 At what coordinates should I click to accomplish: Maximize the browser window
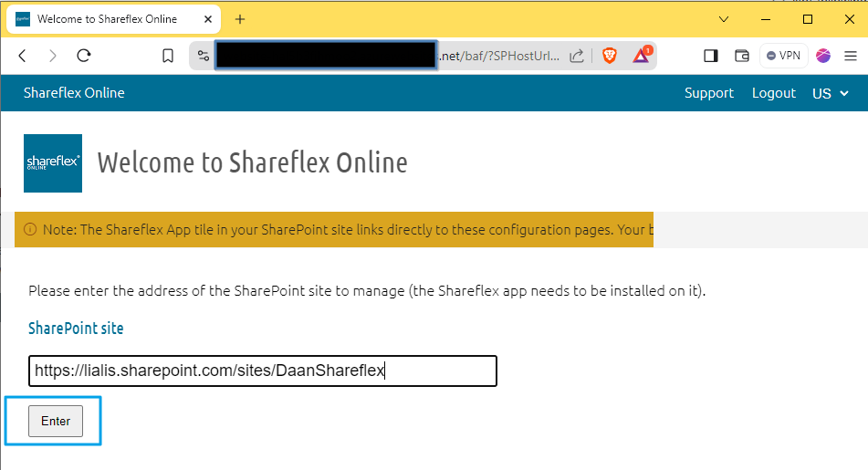tap(808, 19)
